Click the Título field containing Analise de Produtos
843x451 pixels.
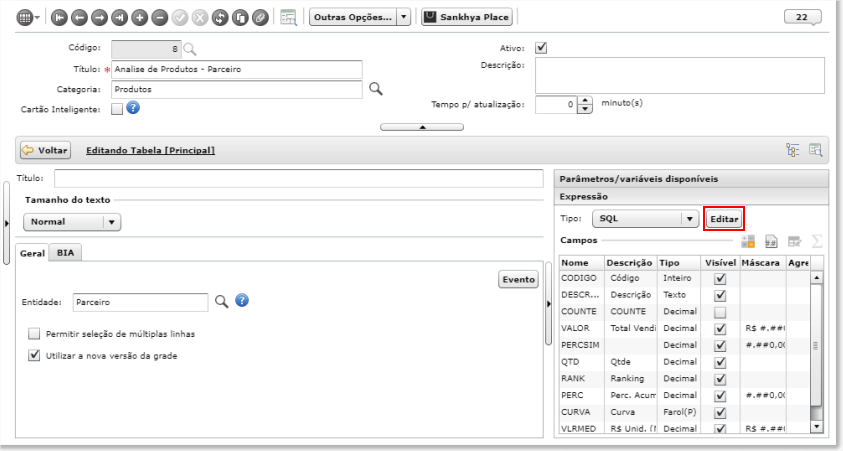237,69
